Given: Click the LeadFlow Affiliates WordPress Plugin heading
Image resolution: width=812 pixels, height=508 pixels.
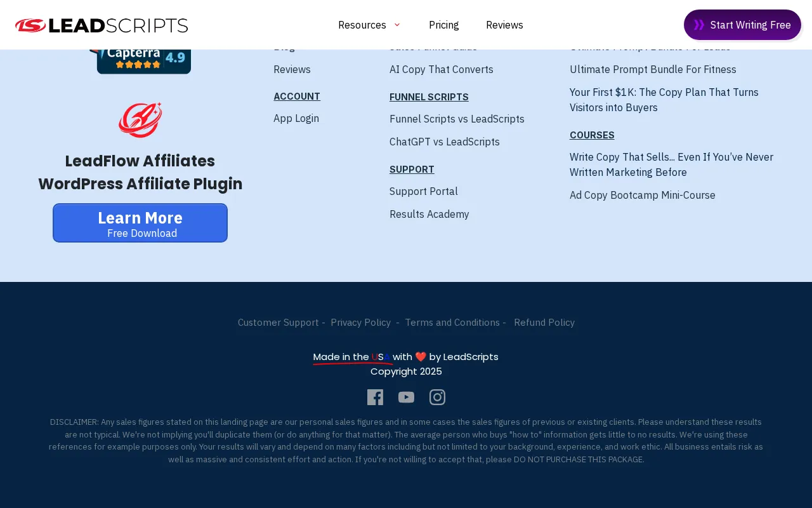Looking at the screenshot, I should point(140,172).
